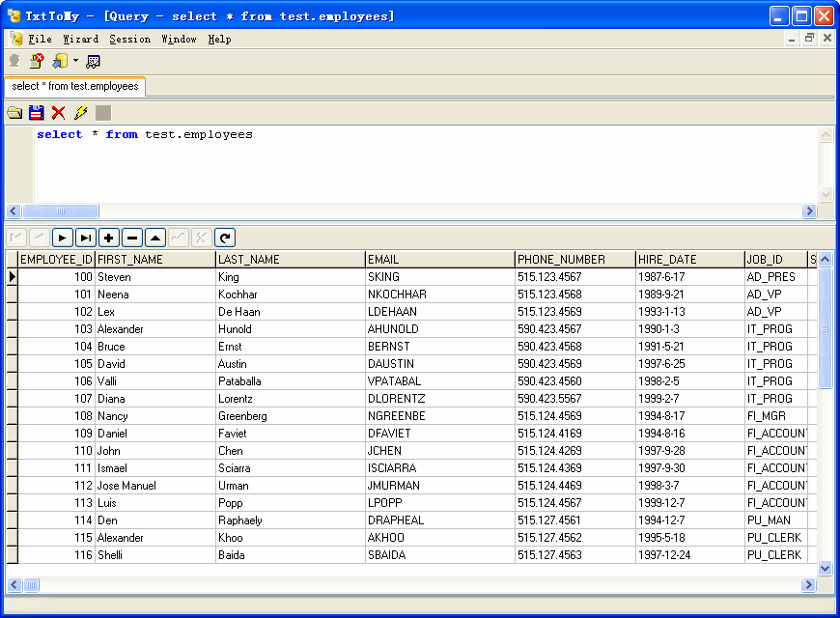
Task: Go to next record arrow button
Action: 63,238
